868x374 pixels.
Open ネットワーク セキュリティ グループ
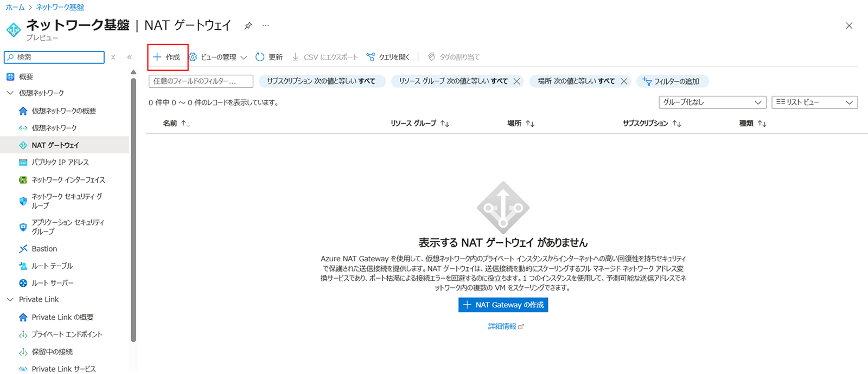coord(67,201)
